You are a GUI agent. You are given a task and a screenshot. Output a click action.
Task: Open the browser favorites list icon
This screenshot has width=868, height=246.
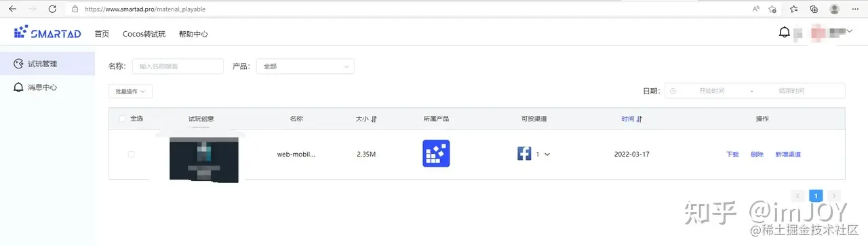coord(794,9)
